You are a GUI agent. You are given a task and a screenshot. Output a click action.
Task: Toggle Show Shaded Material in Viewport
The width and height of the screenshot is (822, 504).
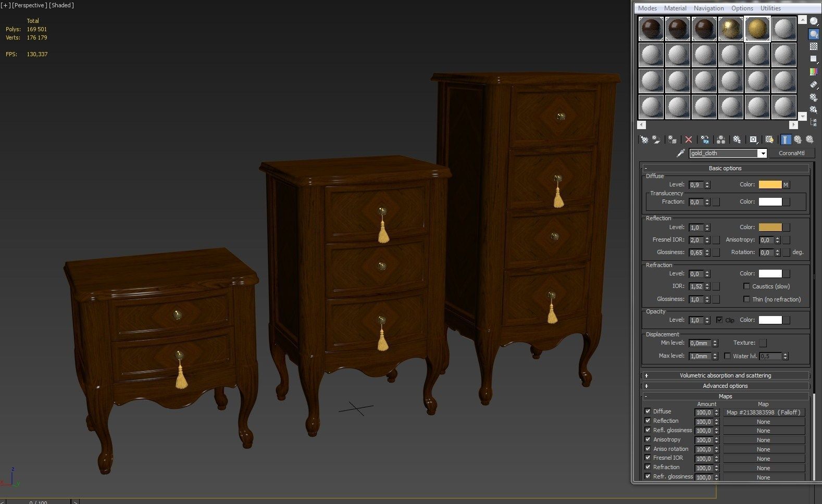tap(769, 140)
